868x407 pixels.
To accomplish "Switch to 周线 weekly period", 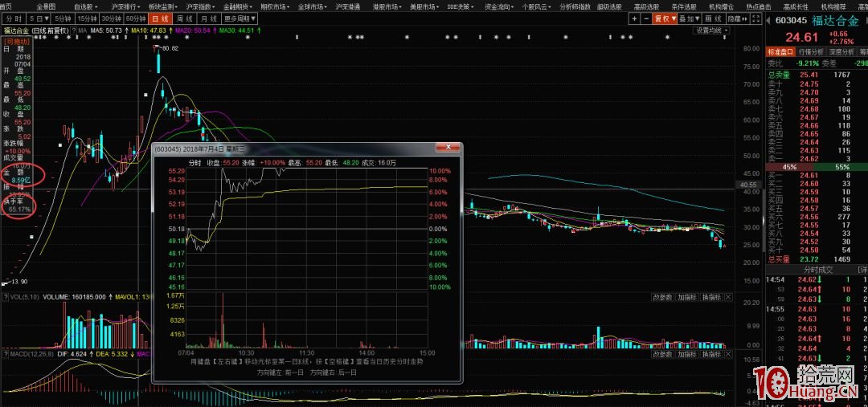I will [x=185, y=18].
